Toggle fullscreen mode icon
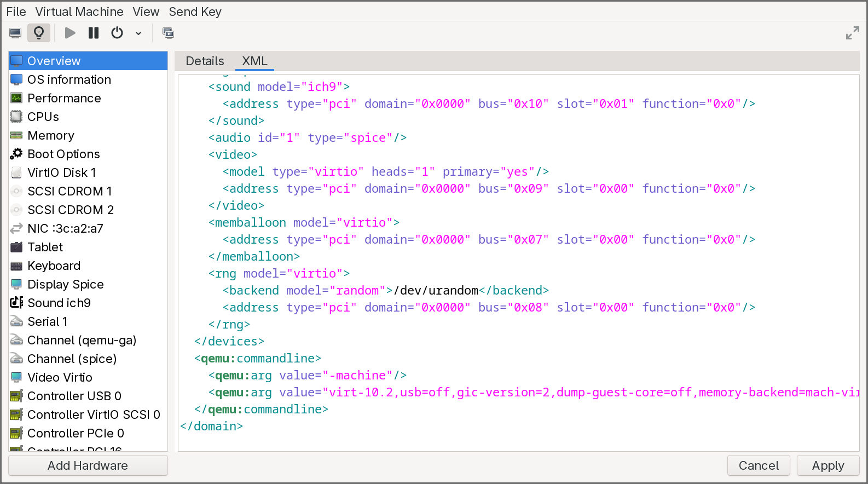Viewport: 868px width, 484px height. coord(852,33)
